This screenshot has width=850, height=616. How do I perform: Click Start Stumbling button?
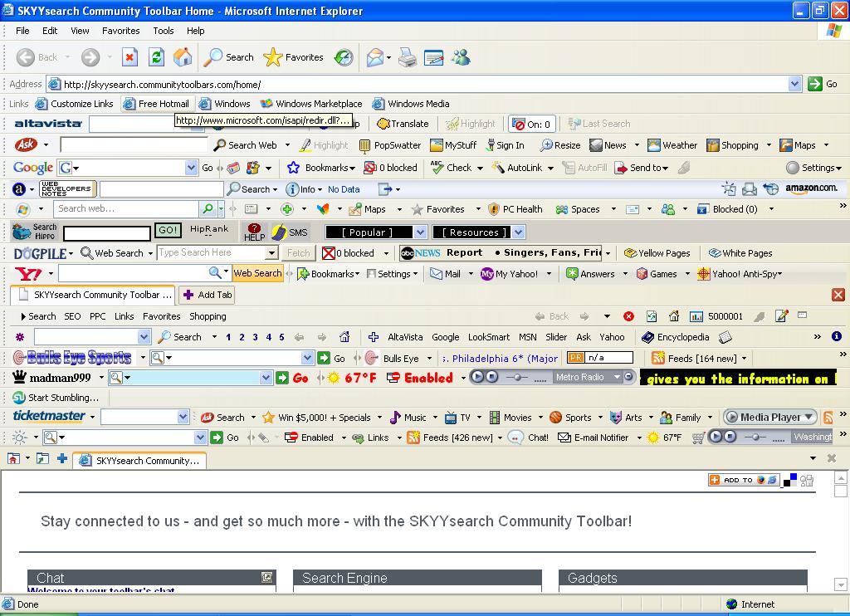coord(56,398)
